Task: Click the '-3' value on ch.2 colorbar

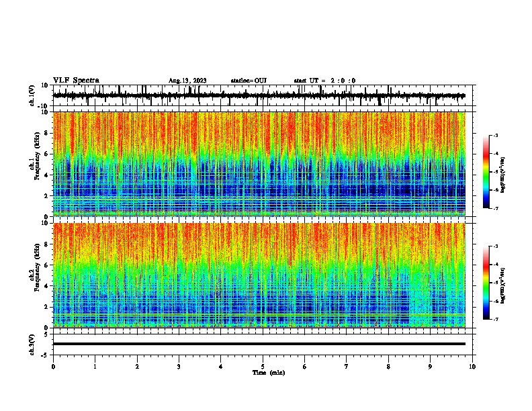Action: (496, 246)
